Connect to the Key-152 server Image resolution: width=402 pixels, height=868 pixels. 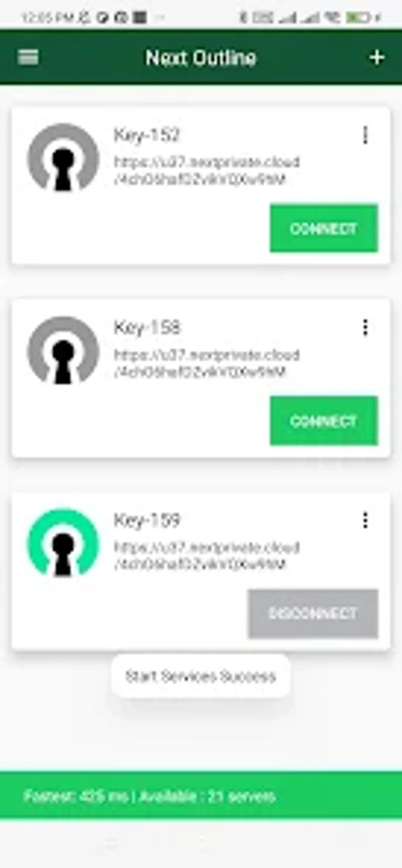pyautogui.click(x=324, y=228)
